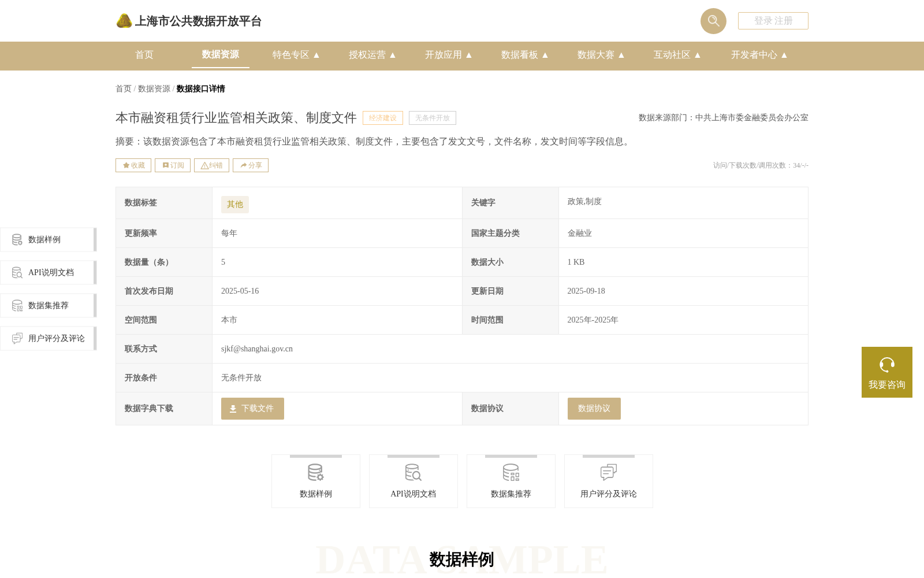Click bottom card 用户评分及评论 label
The width and height of the screenshot is (924, 578).
[x=609, y=494]
